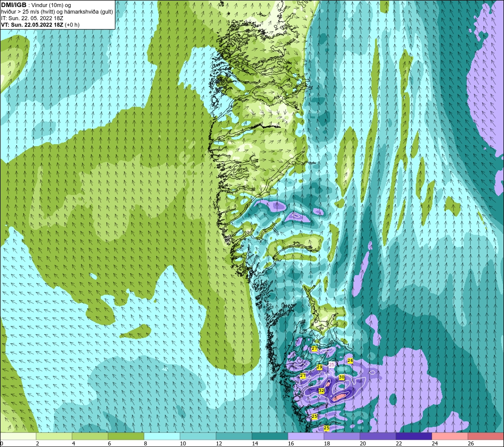Click the salmon legend swatch above 26
The image size is (504, 447).
[x=486, y=436]
